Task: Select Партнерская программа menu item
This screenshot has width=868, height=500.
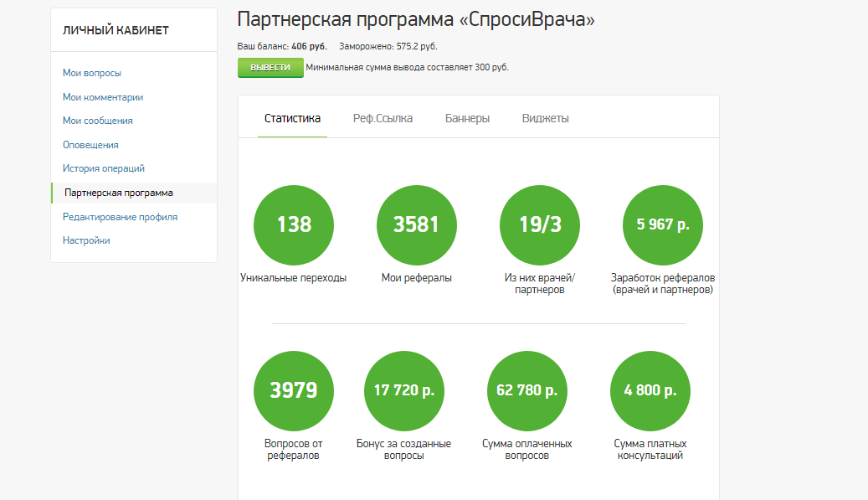Action: (134, 193)
